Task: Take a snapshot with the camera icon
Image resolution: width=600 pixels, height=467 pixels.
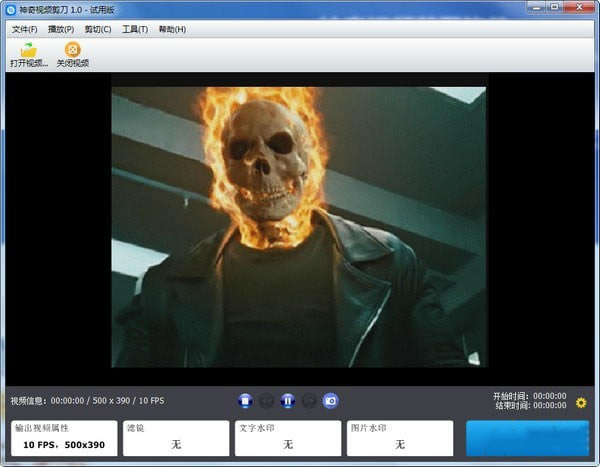Action: point(331,401)
